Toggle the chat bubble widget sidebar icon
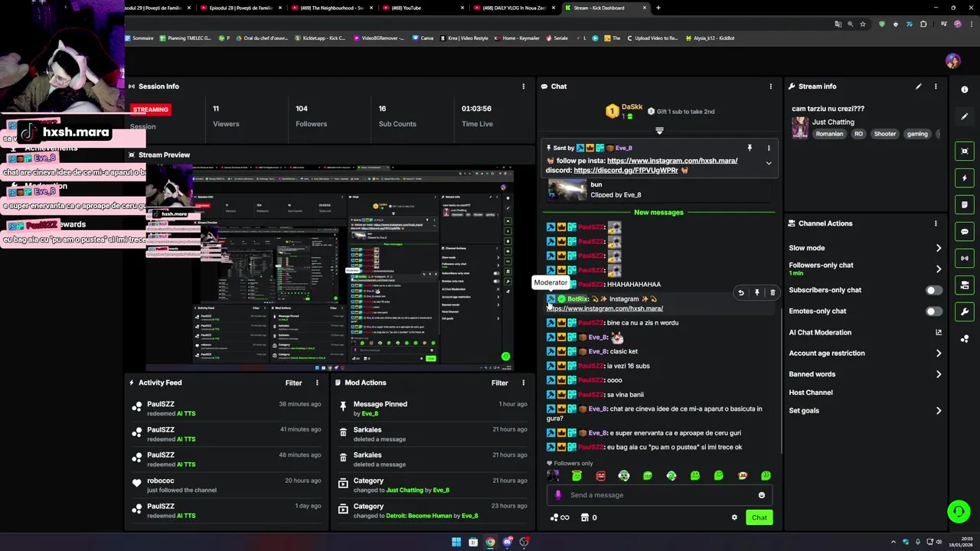Image resolution: width=980 pixels, height=551 pixels. 965,231
